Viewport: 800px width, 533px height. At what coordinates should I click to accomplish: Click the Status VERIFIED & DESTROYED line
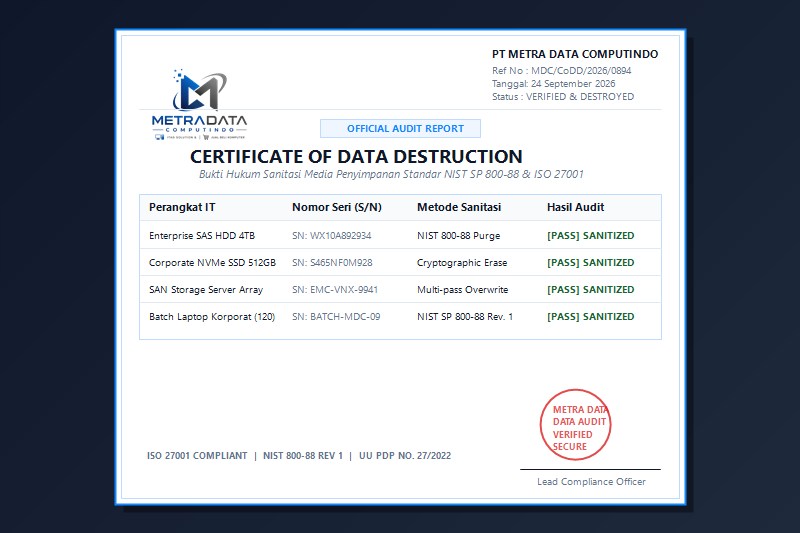point(563,96)
